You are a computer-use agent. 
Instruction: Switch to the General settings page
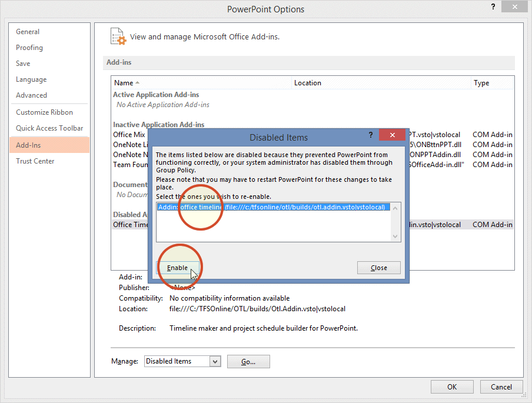point(27,31)
